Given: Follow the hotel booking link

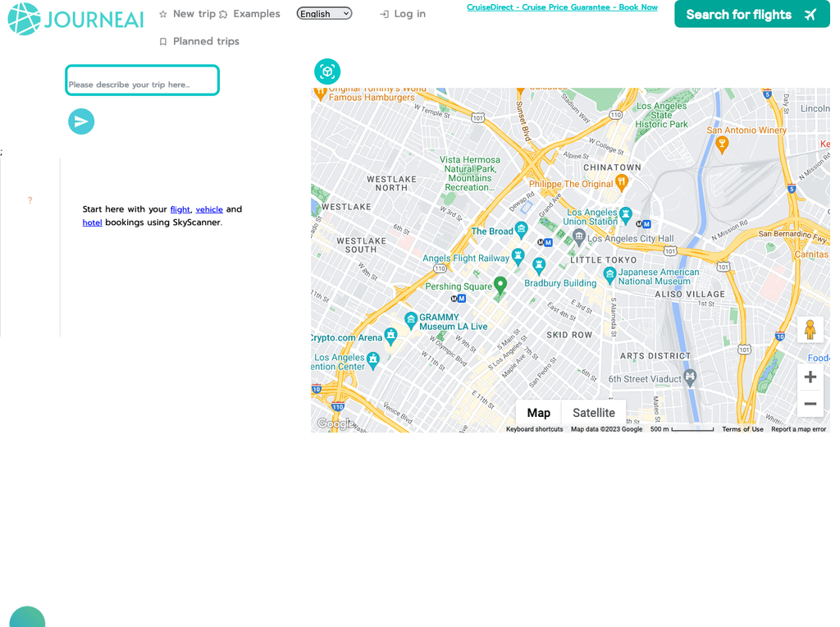Looking at the screenshot, I should pyautogui.click(x=92, y=222).
